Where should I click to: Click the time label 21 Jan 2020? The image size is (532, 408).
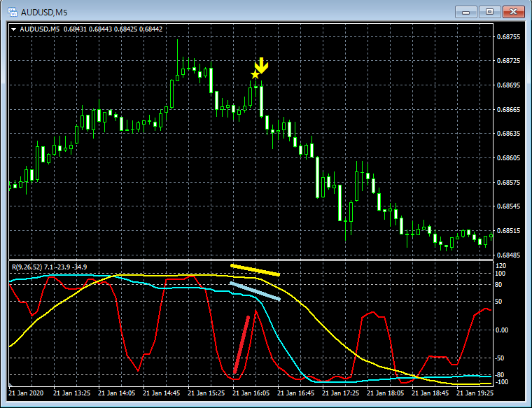26,393
